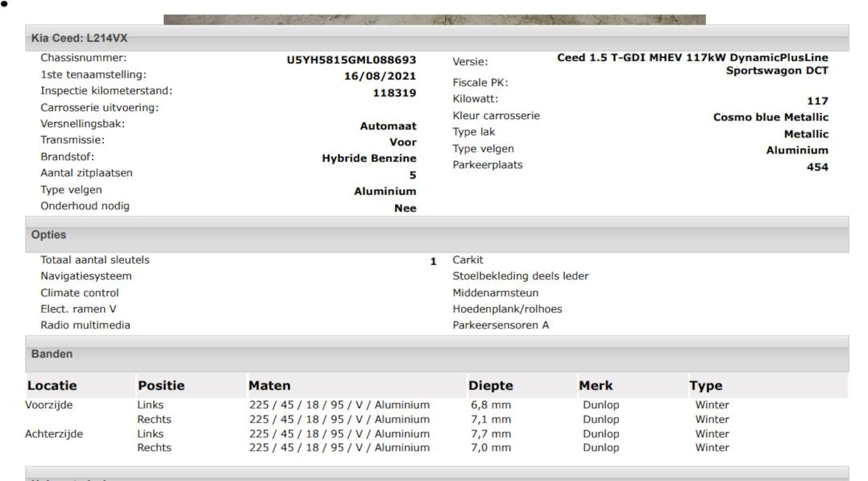Click the Cosmo blue Metallic colour value
868x481 pixels.
pyautogui.click(x=770, y=117)
